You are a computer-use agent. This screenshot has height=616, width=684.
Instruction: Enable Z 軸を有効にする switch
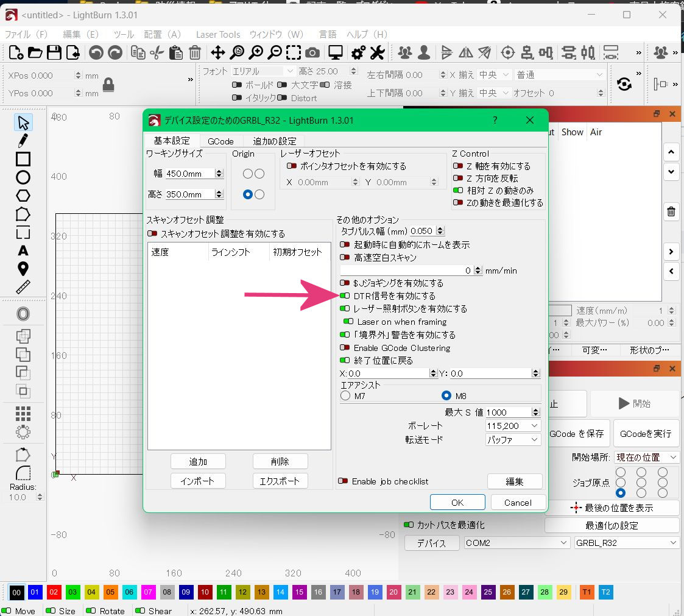coord(457,166)
